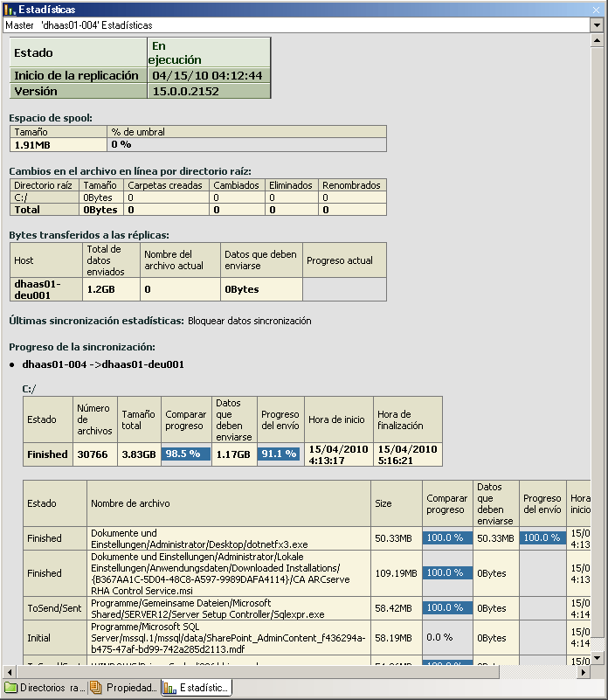Click the 'Total' row label in changes table
This screenshot has height=700, width=608.
tap(27, 210)
